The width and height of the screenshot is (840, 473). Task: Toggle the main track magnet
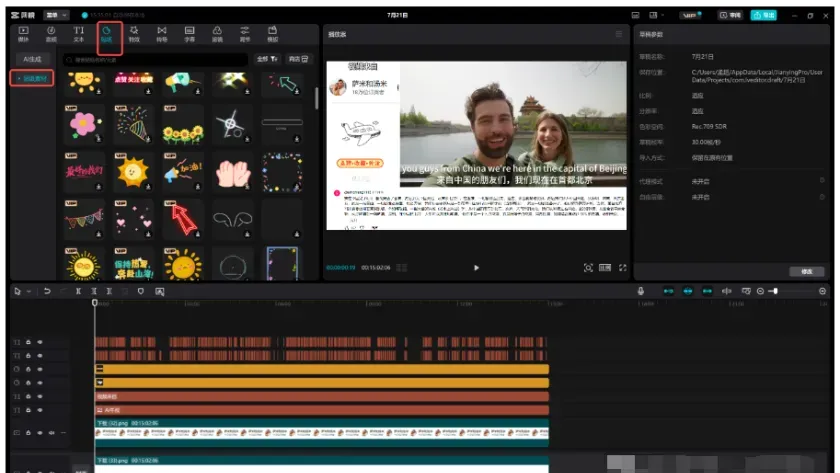coord(669,291)
